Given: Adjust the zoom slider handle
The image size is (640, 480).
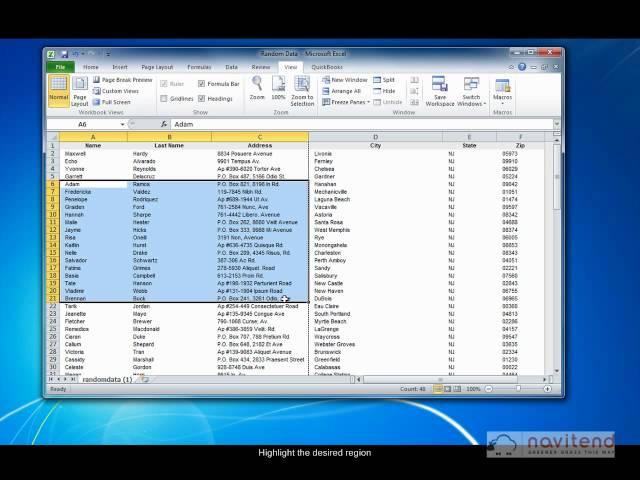Looking at the screenshot, I should 518,389.
